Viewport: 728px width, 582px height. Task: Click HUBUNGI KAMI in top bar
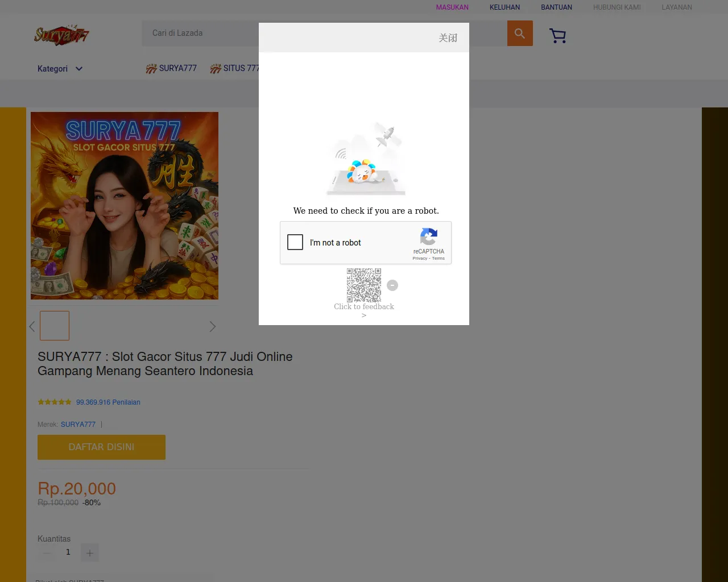pyautogui.click(x=617, y=7)
